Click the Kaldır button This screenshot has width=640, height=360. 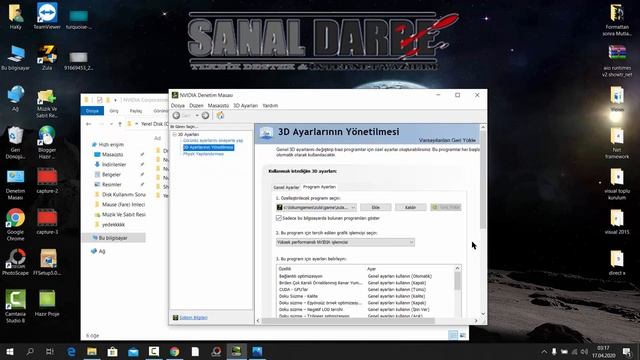(x=410, y=207)
